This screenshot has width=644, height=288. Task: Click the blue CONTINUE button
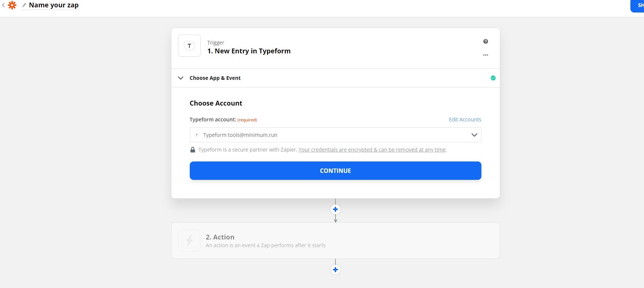335,171
